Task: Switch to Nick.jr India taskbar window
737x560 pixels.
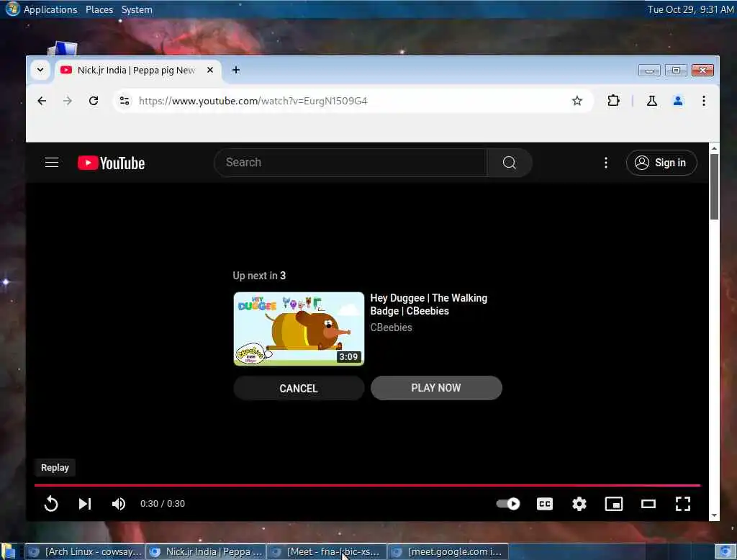Action: [206, 551]
